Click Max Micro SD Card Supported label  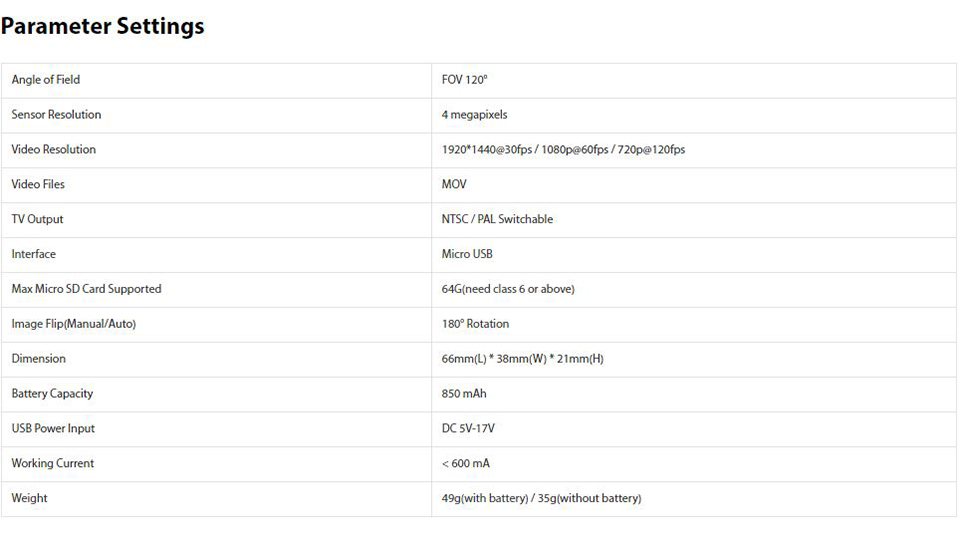click(x=86, y=289)
